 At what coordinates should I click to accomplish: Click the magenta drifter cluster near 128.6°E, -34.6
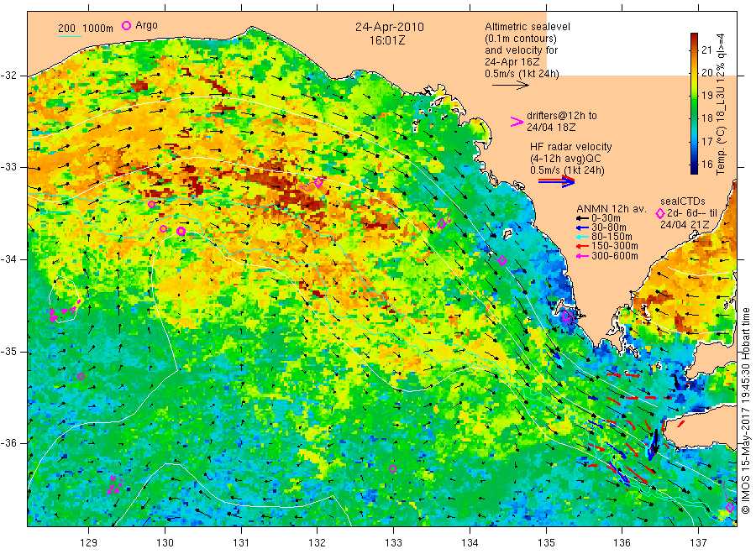tap(64, 311)
